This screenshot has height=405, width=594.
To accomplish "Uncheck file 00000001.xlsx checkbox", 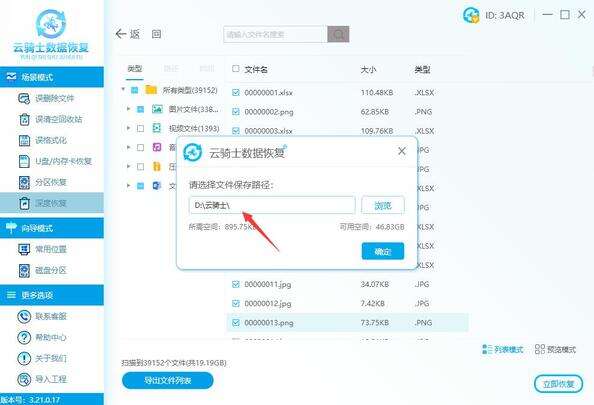I will 236,92.
